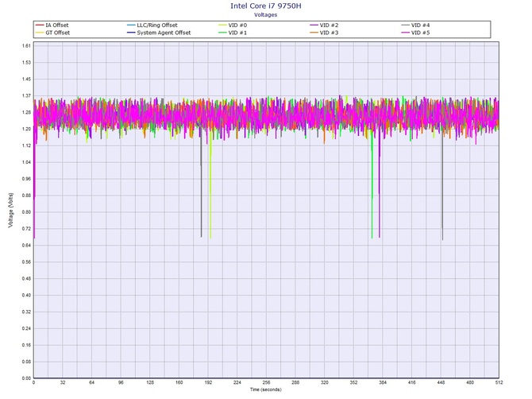The height and width of the screenshot is (399, 532).
Task: Click the 1.37 value on voltage axis
Action: click(x=26, y=95)
